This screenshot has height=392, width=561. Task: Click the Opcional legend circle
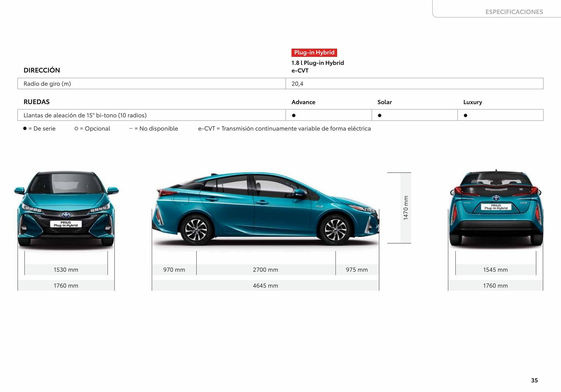(x=76, y=128)
